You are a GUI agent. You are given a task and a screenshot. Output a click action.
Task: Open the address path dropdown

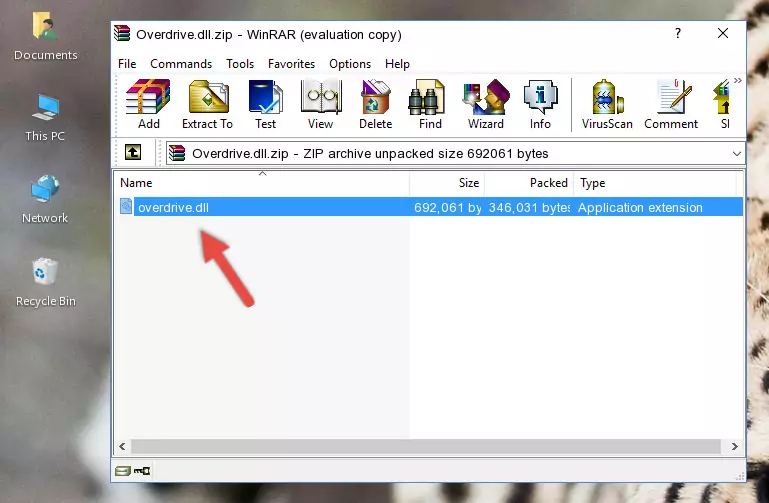point(737,153)
